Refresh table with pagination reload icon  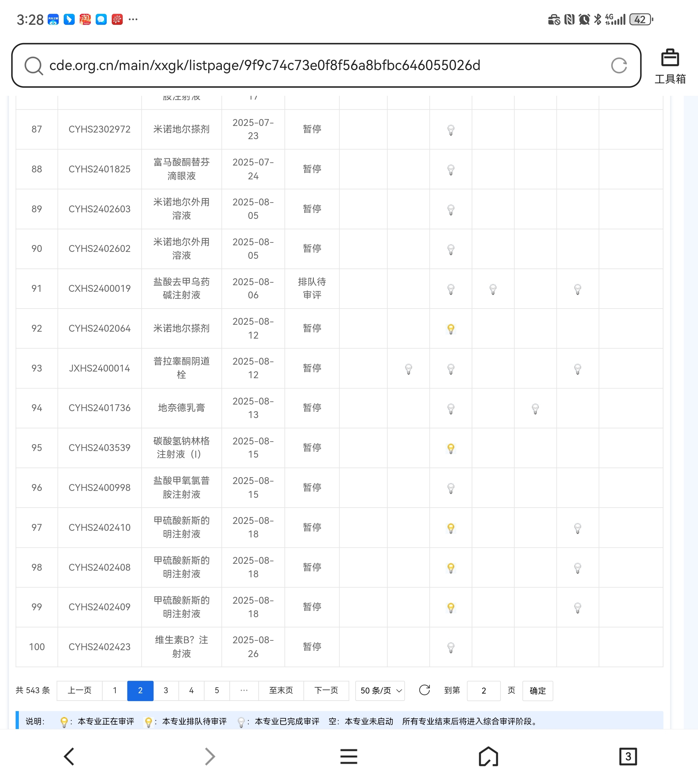pyautogui.click(x=424, y=690)
